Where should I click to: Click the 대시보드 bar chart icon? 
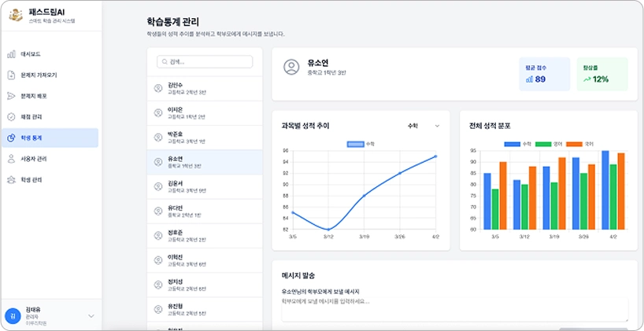coord(11,54)
